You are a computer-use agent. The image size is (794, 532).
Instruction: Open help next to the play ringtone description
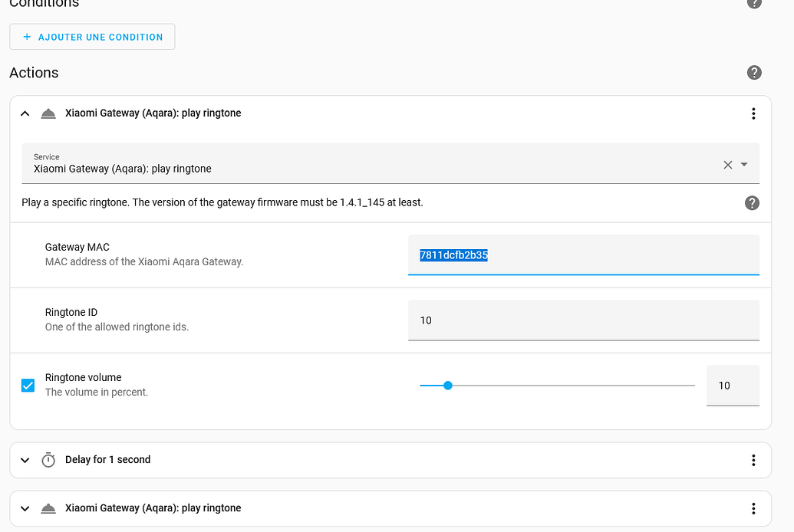pos(752,203)
